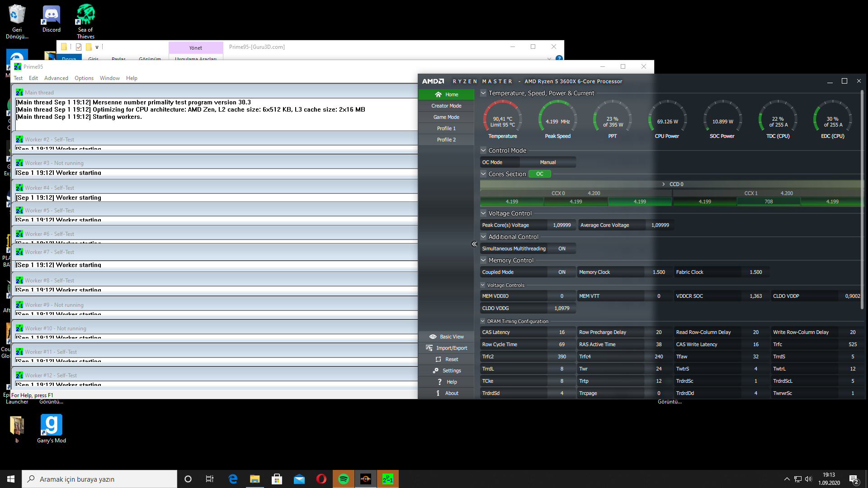Image resolution: width=868 pixels, height=488 pixels.
Task: Open the About entry in Ryzen Master
Action: [446, 393]
